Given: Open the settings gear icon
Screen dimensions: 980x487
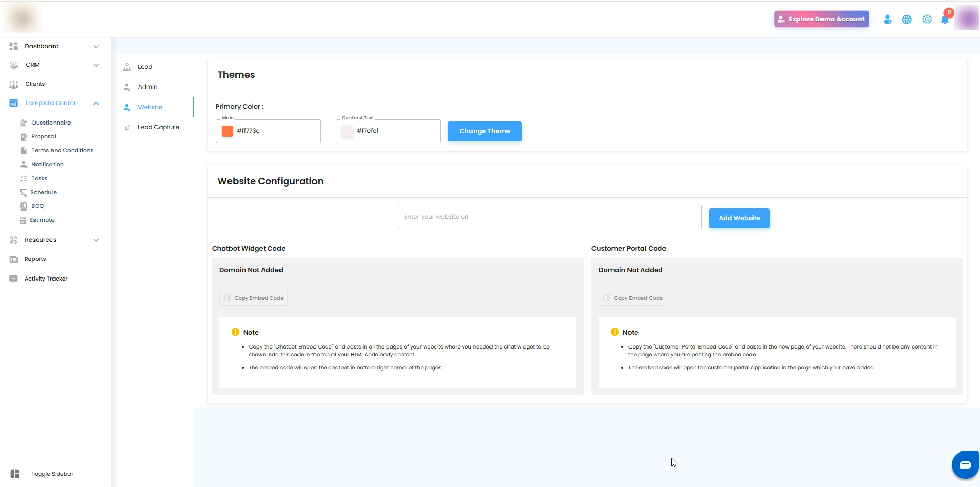Looking at the screenshot, I should 927,20.
